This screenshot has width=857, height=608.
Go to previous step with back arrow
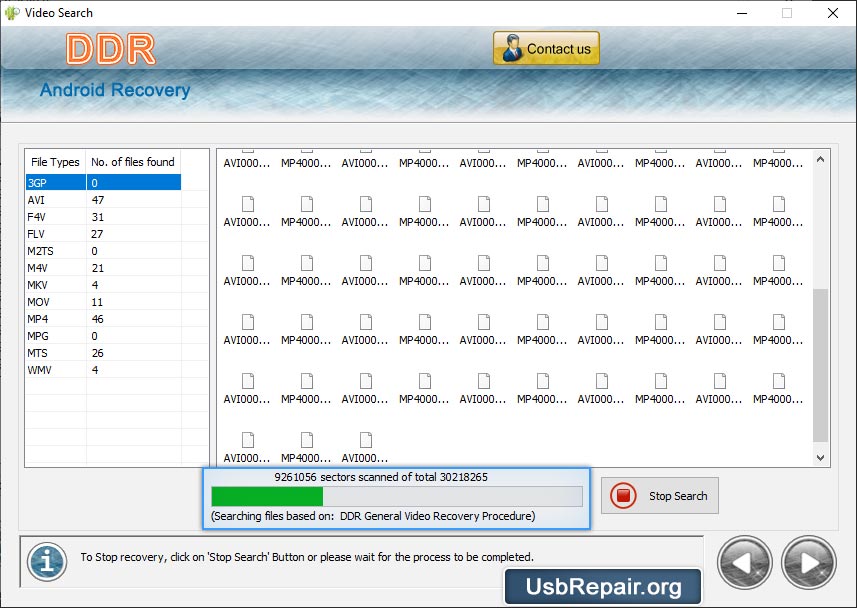click(x=744, y=563)
